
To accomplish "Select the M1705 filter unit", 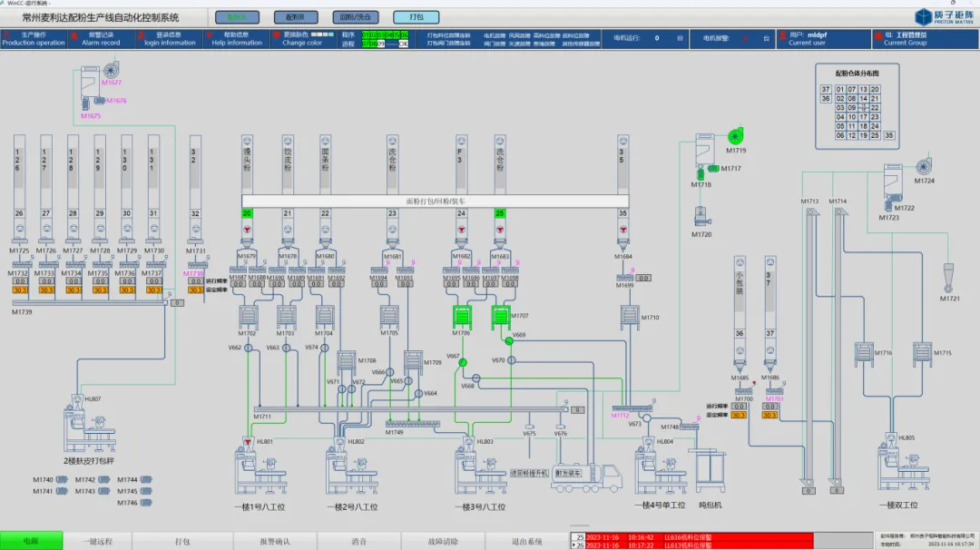I will pyautogui.click(x=389, y=317).
